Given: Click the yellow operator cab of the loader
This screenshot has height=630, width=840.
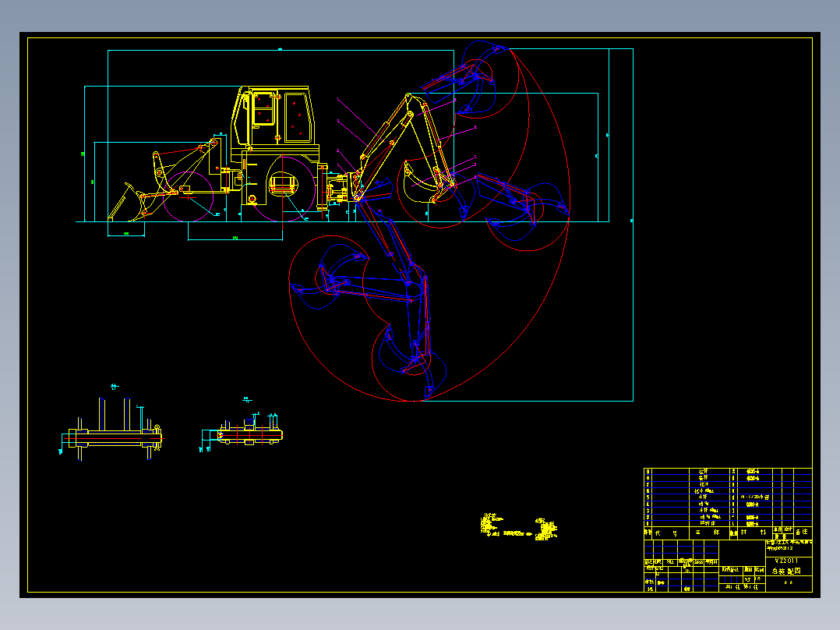Looking at the screenshot, I should pos(274,116).
